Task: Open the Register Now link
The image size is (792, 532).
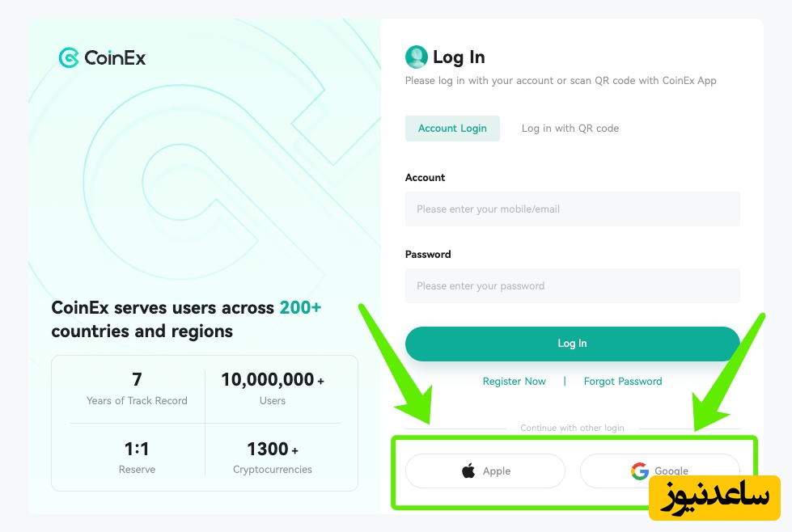Action: (514, 382)
